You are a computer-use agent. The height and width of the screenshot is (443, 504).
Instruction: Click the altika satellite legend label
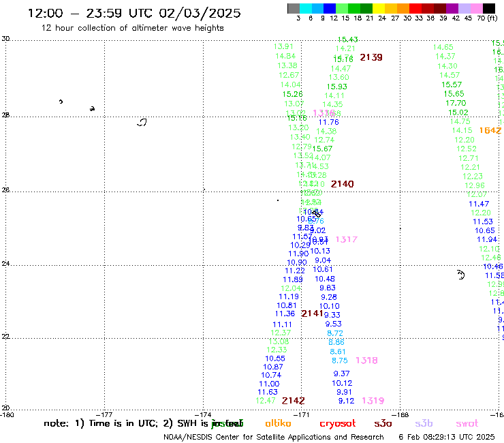tap(278, 423)
